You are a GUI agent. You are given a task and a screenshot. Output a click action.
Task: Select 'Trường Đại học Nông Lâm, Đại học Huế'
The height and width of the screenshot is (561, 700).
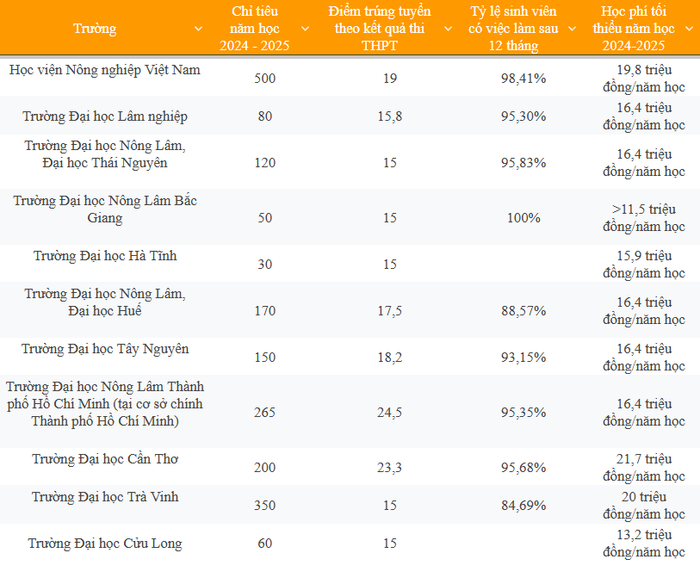(105, 302)
